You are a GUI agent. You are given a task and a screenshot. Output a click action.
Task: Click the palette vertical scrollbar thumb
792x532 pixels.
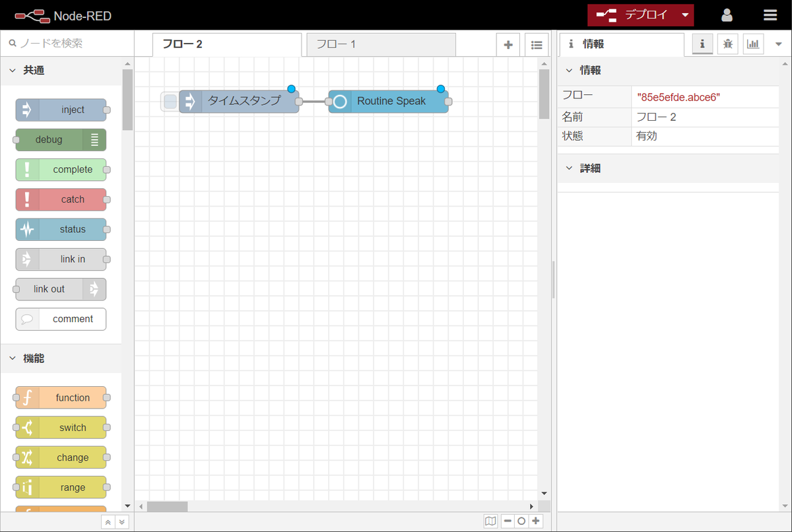127,100
